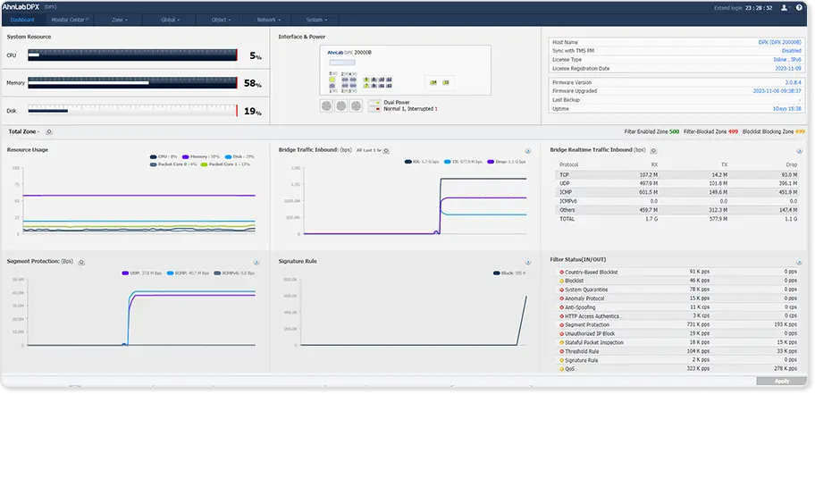815x504 pixels.
Task: Open host name link DPX (DPX 20000B)
Action: coord(779,43)
